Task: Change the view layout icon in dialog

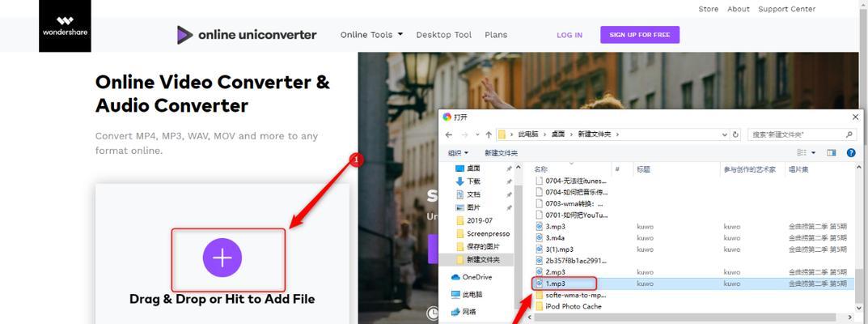Action: [x=802, y=153]
